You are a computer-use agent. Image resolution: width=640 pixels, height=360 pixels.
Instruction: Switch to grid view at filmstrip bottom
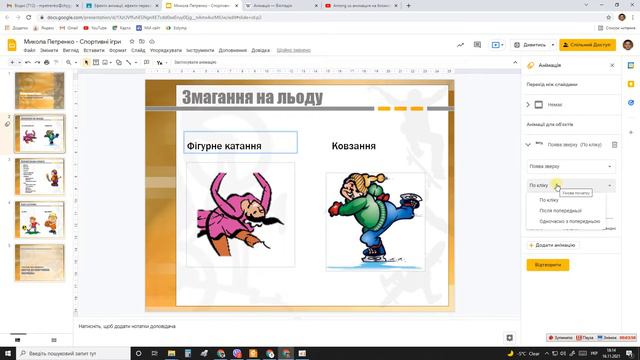pos(54,340)
